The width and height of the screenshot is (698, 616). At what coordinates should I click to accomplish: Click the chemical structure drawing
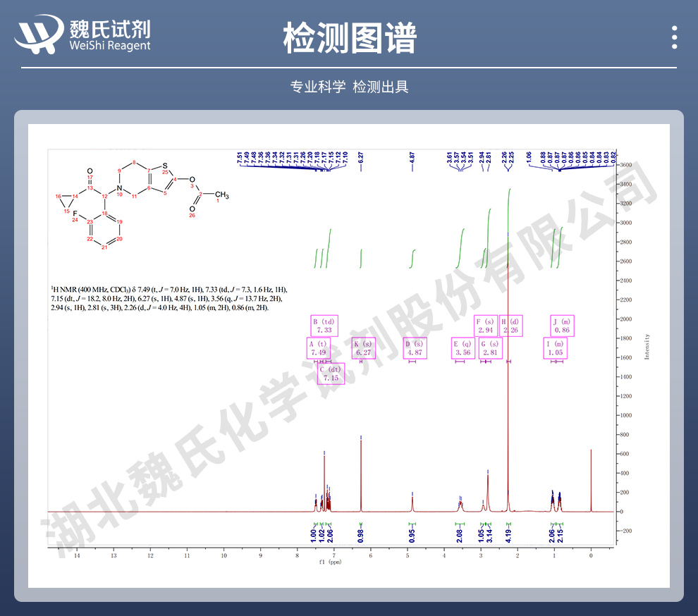tap(141, 206)
